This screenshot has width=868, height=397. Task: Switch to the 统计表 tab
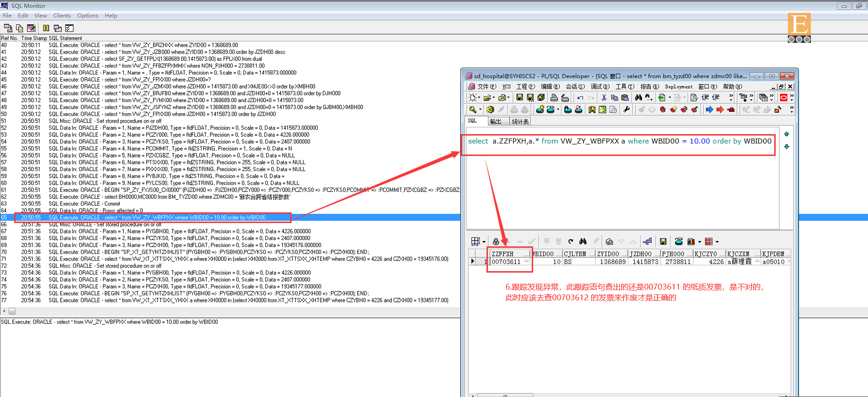pos(520,121)
